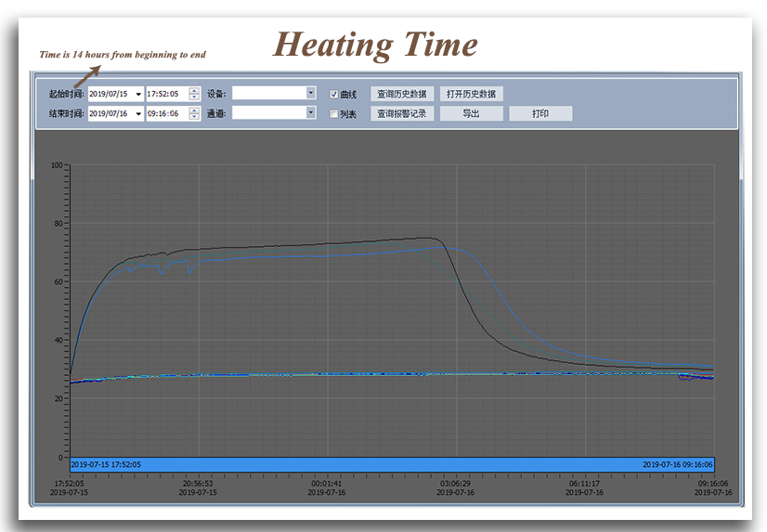Click the start time field 17:52:05
This screenshot has height=532, width=767.
click(165, 94)
